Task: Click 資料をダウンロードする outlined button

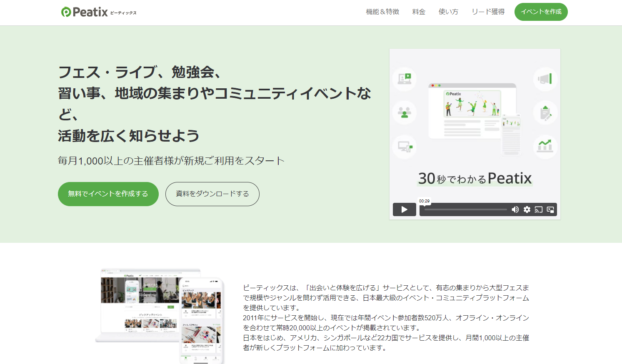Action: 212,194
